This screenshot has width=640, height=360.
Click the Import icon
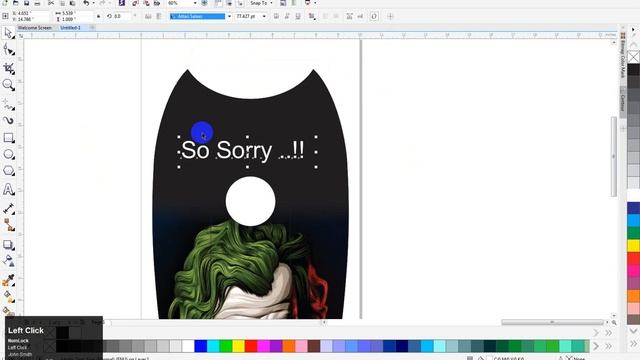click(135, 3)
